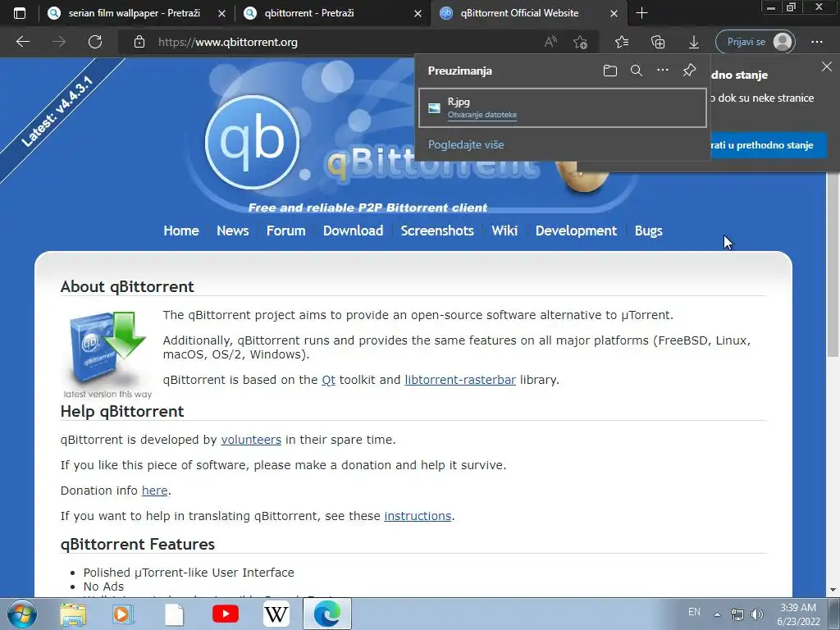This screenshot has height=630, width=840.
Task: Open the Windows Start button
Action: point(22,614)
